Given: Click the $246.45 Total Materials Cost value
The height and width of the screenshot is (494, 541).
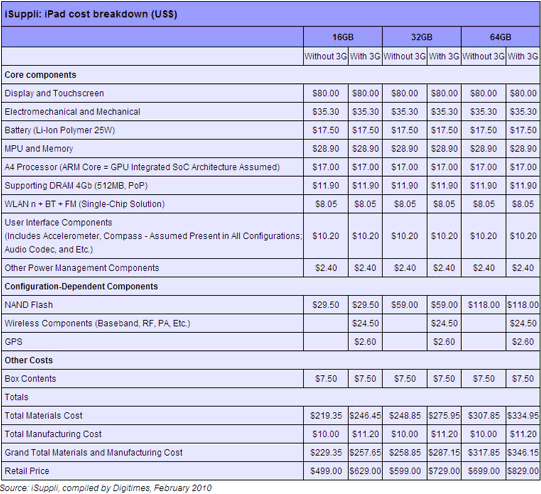Looking at the screenshot, I should click(x=365, y=416).
